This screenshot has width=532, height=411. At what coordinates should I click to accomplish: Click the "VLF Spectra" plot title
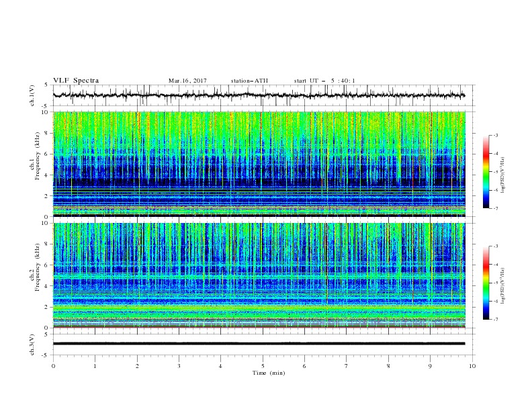pos(76,81)
